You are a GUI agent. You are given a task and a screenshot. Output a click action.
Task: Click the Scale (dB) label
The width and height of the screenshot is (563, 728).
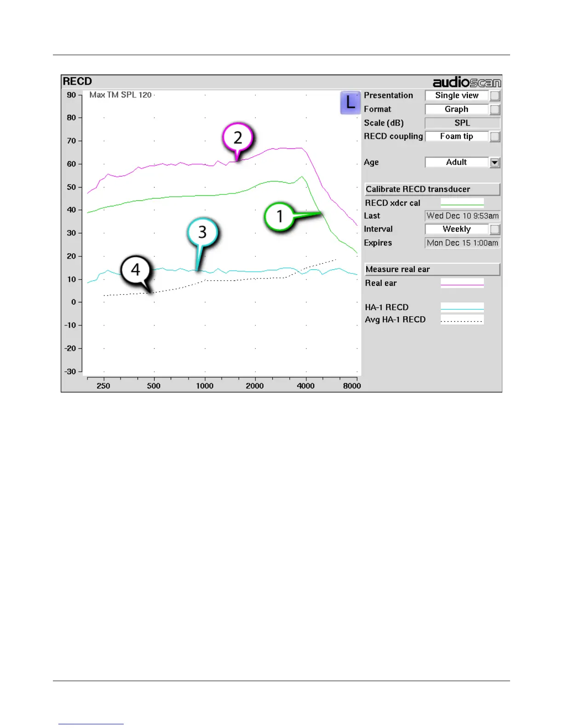(384, 123)
